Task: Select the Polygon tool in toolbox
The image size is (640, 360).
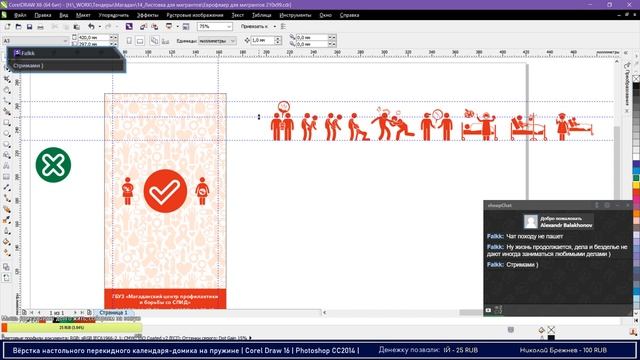Action: [7, 144]
